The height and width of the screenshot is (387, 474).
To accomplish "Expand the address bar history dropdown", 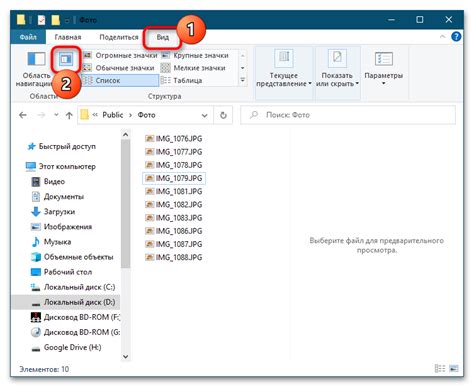I will 204,115.
